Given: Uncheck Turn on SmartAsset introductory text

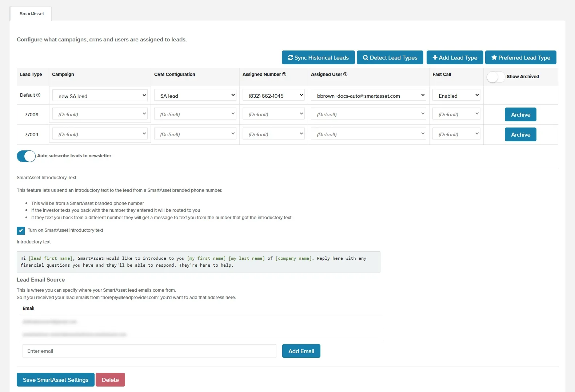Looking at the screenshot, I should [21, 231].
